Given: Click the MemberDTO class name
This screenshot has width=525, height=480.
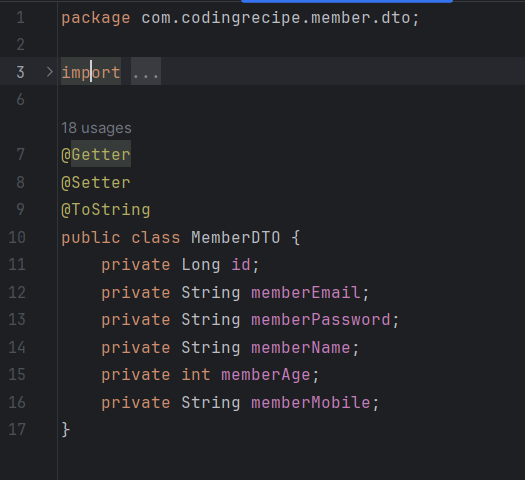Looking at the screenshot, I should [236, 237].
